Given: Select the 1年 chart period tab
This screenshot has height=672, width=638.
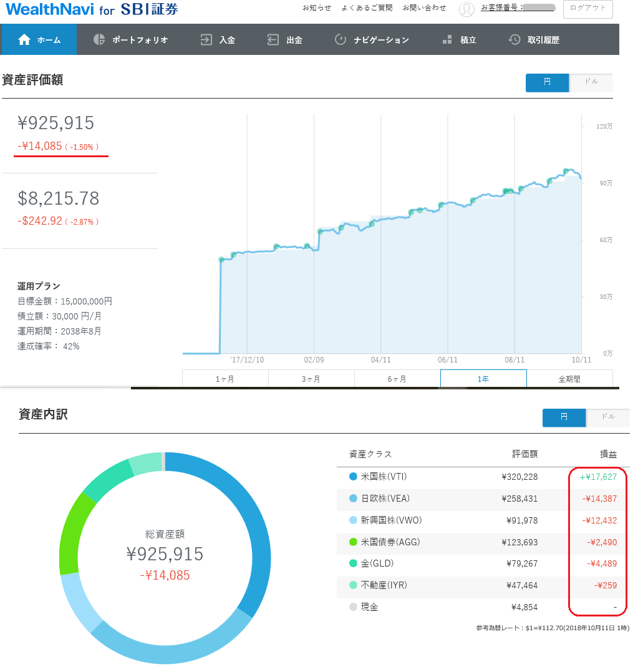Looking at the screenshot, I should 483,379.
